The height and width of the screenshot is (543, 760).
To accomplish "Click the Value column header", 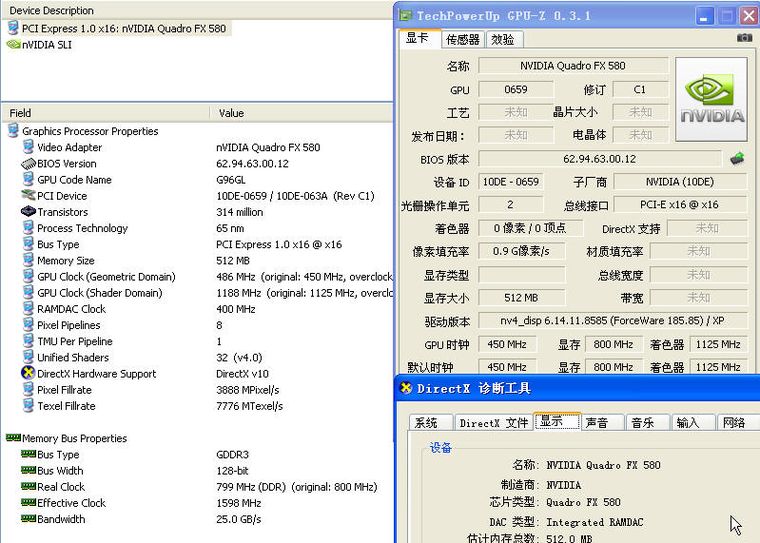I will [231, 113].
